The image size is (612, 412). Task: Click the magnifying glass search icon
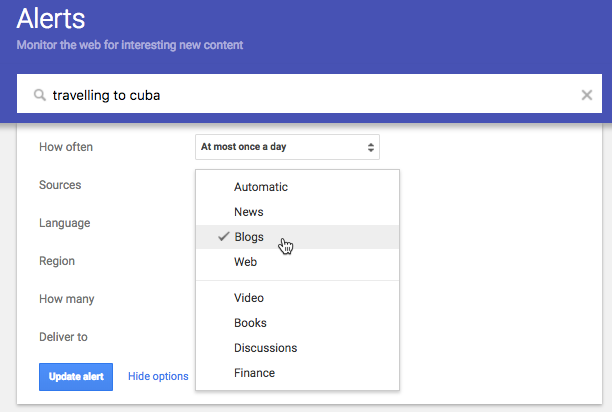(39, 95)
